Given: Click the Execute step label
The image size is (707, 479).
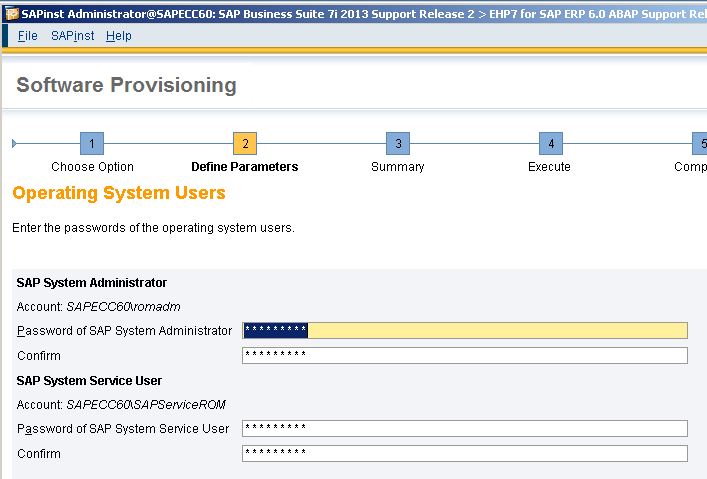Looking at the screenshot, I should click(549, 167).
